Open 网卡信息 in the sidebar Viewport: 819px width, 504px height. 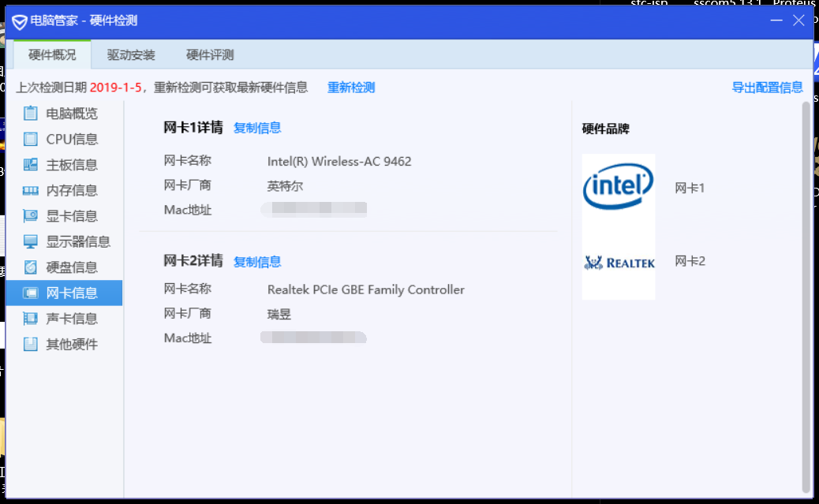click(x=64, y=293)
